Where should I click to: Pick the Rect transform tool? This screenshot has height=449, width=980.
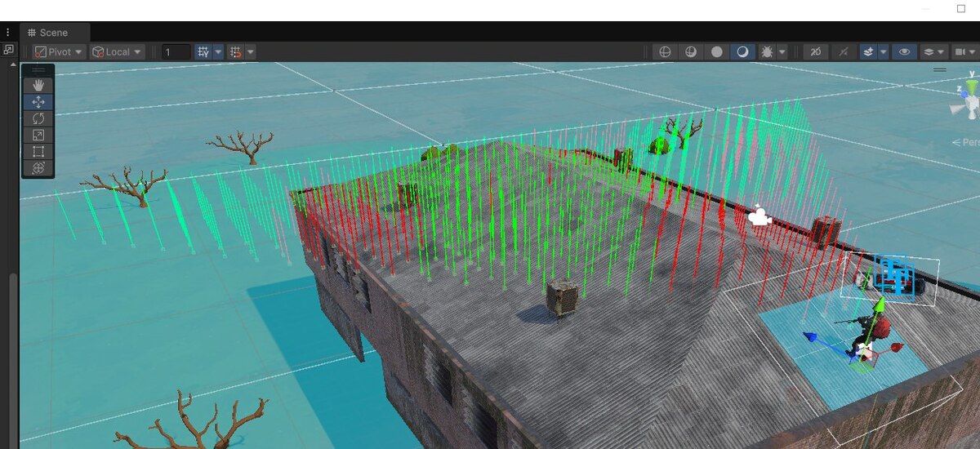(38, 151)
